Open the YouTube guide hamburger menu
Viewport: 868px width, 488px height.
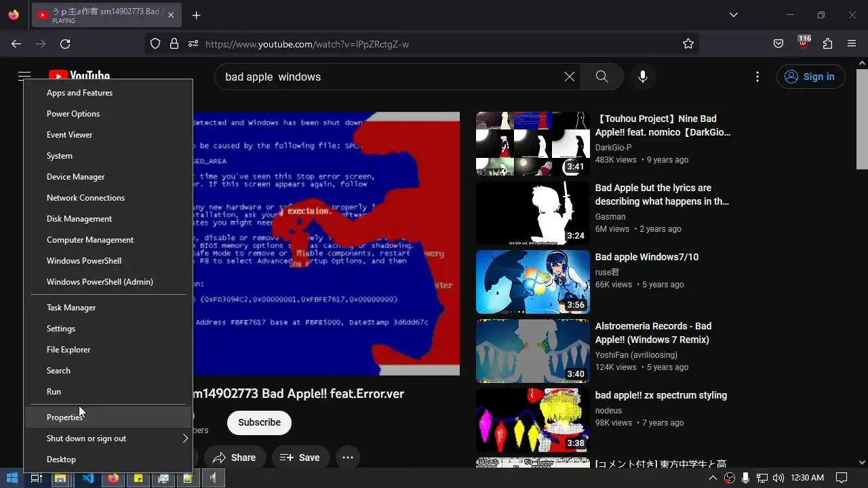pyautogui.click(x=24, y=77)
